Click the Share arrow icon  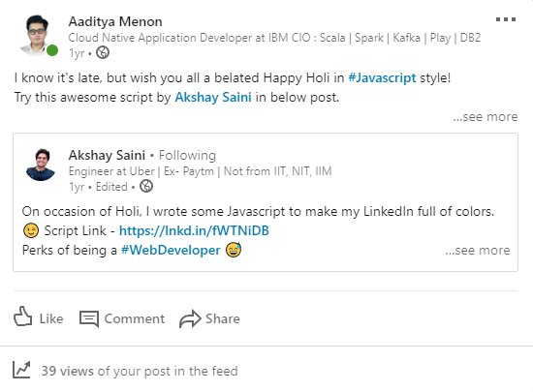click(190, 318)
